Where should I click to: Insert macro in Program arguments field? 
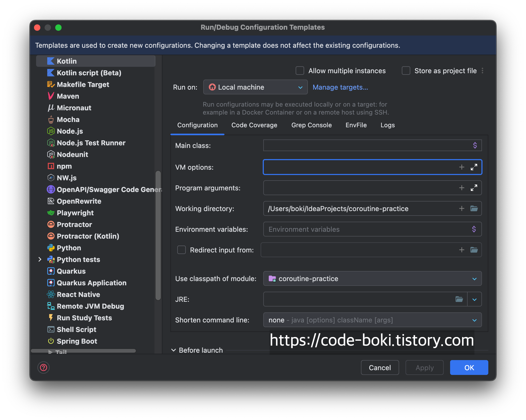(462, 188)
